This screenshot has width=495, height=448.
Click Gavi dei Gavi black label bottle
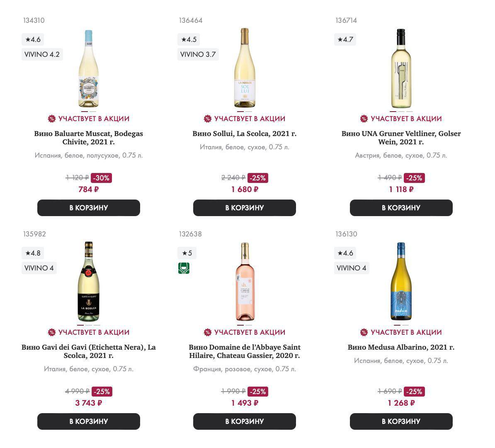89,282
